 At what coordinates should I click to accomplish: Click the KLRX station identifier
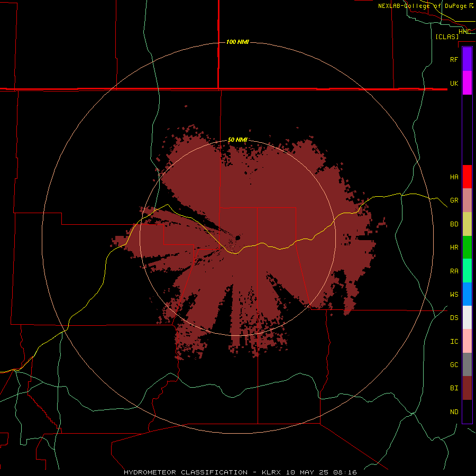(272, 472)
